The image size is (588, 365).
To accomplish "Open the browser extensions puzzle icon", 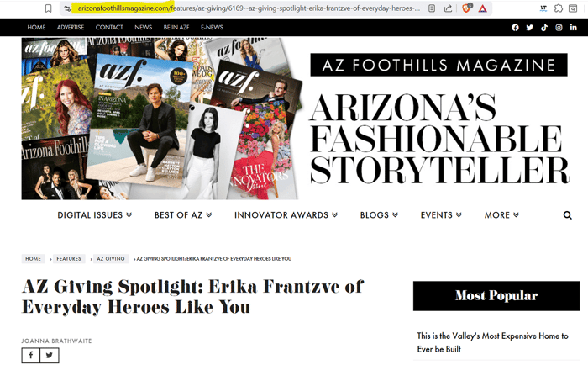I will tap(559, 8).
